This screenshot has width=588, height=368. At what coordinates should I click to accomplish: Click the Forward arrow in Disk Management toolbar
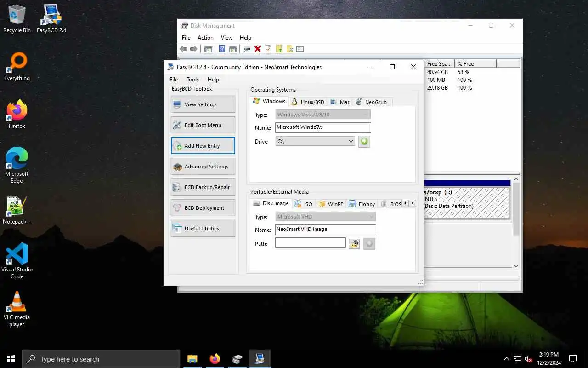coord(194,49)
